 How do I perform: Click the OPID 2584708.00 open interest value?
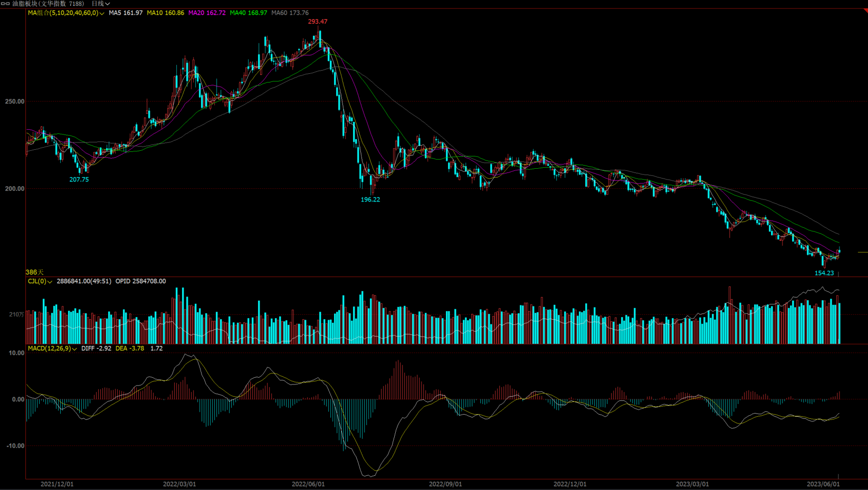[141, 281]
